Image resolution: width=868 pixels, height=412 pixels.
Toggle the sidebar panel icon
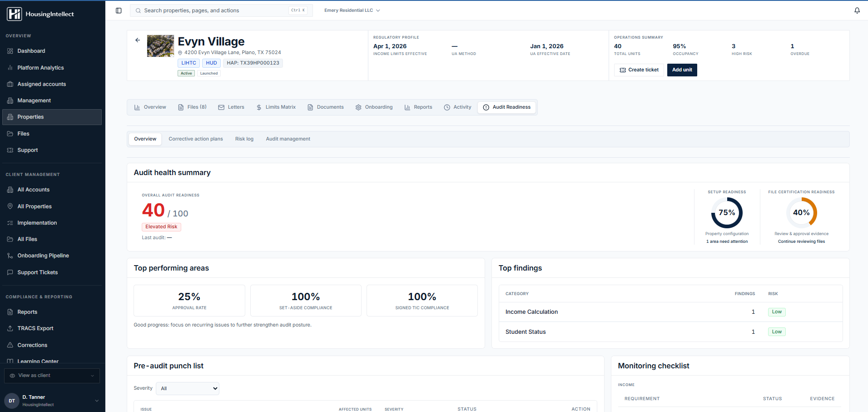tap(119, 10)
